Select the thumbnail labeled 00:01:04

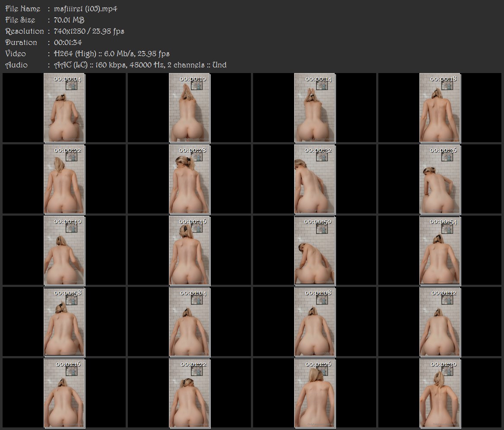click(x=190, y=322)
